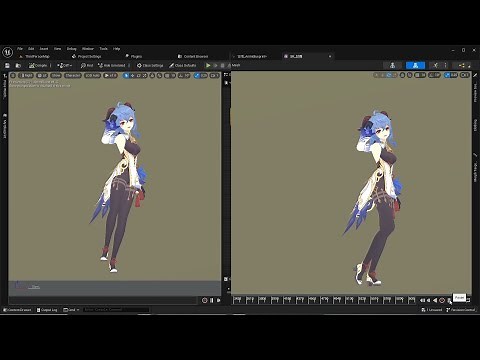
Task: Click the Compile button
Action: (x=38, y=65)
